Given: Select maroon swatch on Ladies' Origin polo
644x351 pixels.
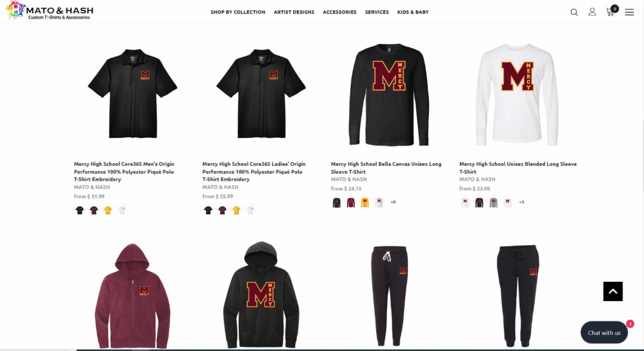Looking at the screenshot, I should pyautogui.click(x=222, y=210).
